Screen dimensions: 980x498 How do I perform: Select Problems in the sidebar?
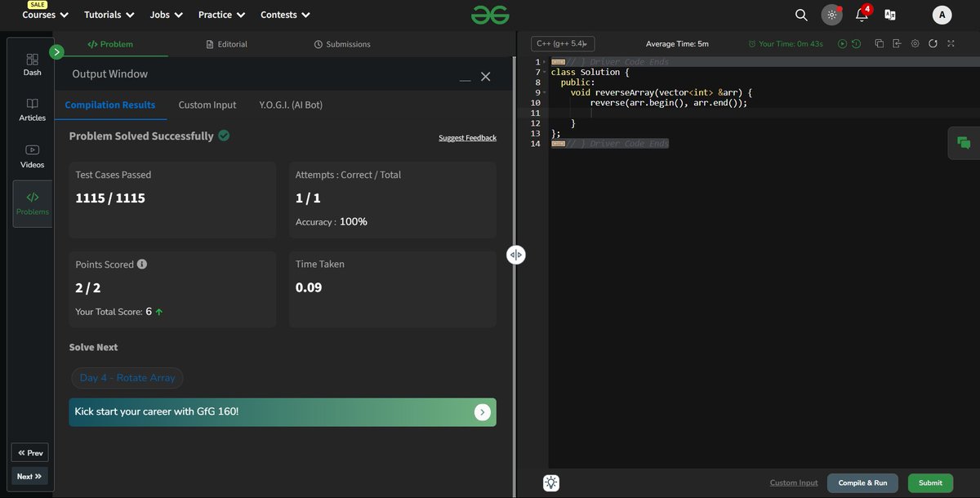click(33, 203)
